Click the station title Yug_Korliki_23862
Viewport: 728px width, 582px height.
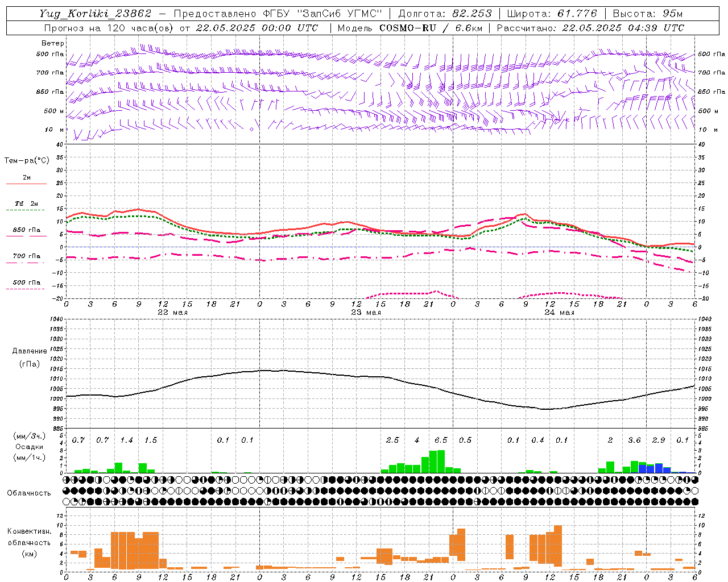[95, 14]
